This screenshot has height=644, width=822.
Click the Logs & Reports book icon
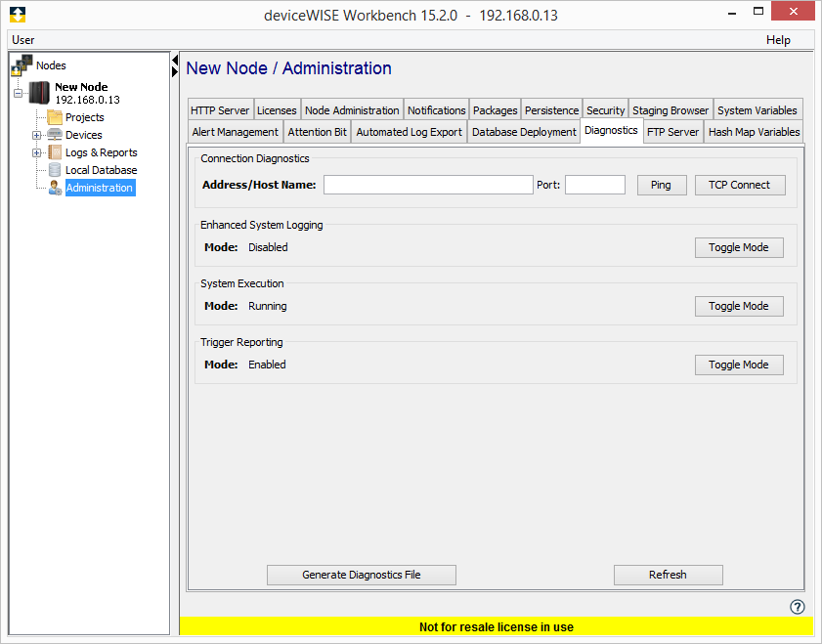pos(55,152)
